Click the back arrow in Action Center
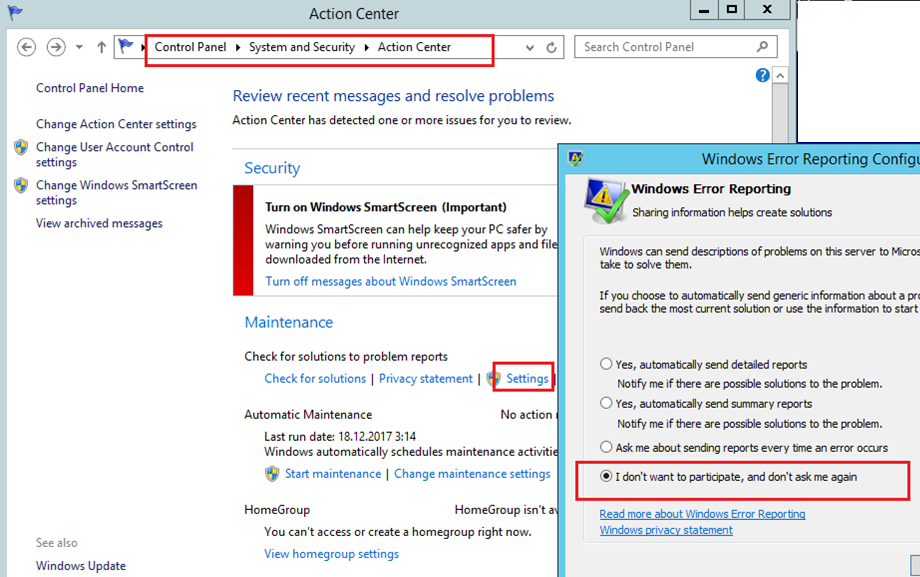The width and height of the screenshot is (920, 577). click(25, 46)
